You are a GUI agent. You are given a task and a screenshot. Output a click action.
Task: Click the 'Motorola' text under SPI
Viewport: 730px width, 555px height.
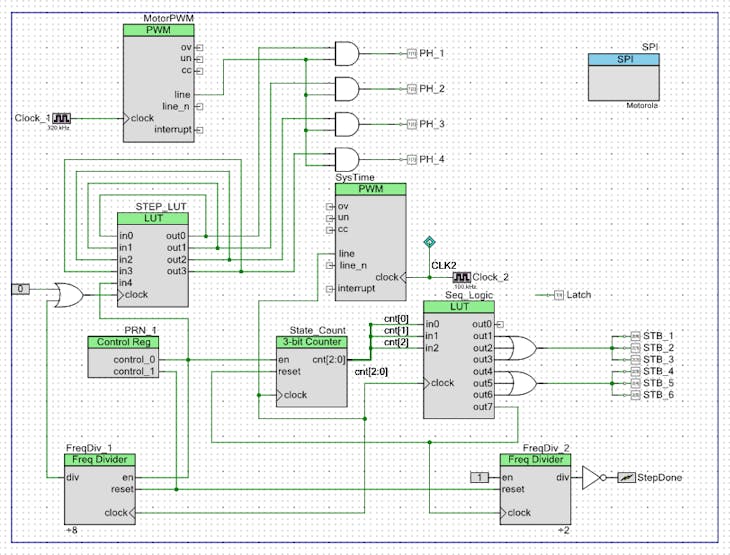(x=642, y=106)
